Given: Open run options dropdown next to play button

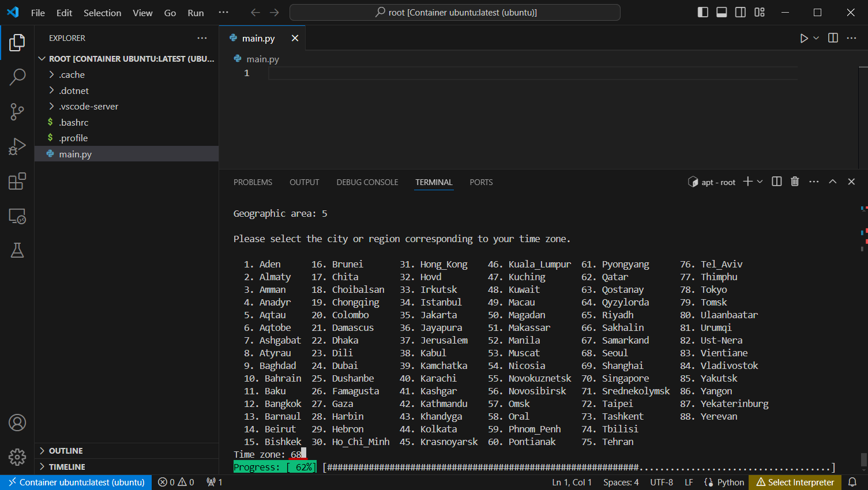Looking at the screenshot, I should point(816,38).
